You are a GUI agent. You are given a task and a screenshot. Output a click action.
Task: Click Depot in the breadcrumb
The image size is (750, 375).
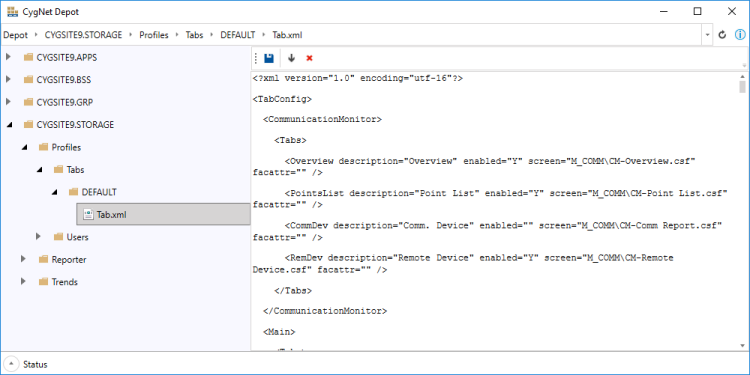pos(15,35)
